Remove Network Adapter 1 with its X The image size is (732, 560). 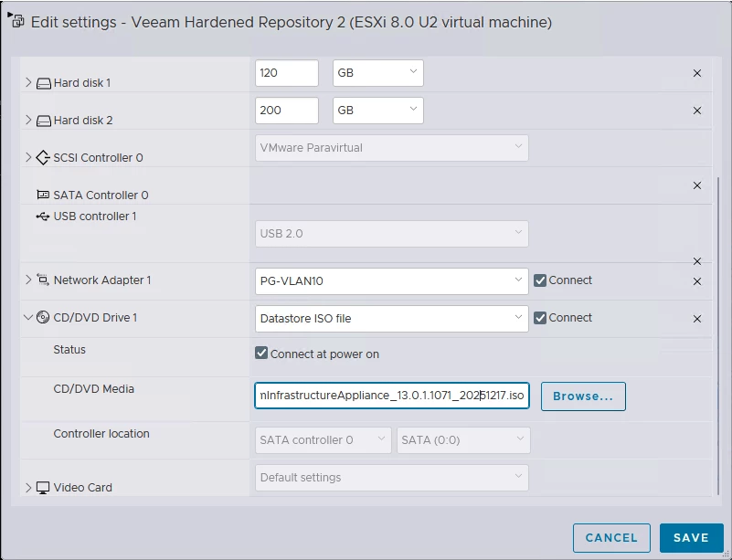click(697, 281)
